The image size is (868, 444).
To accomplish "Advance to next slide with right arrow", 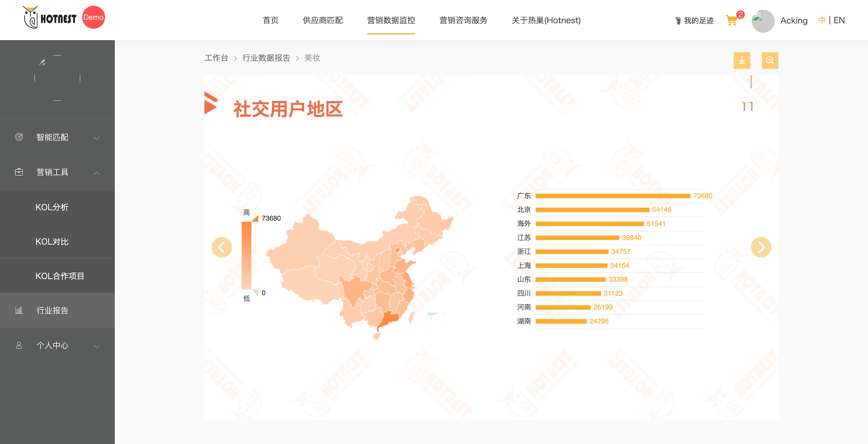I will click(761, 247).
